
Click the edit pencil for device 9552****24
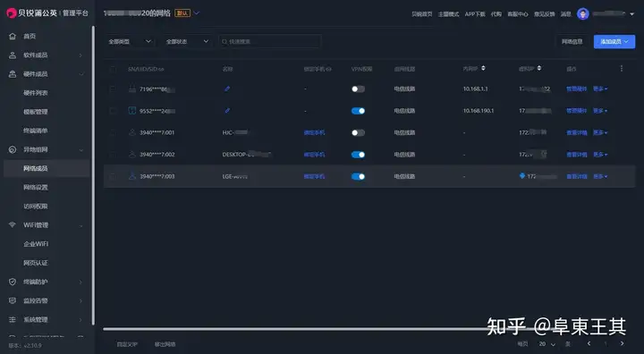227,111
